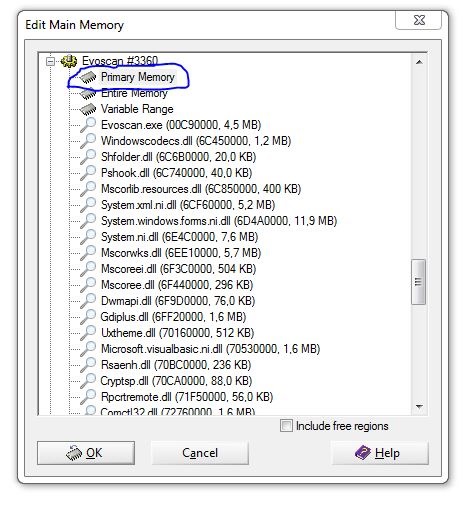Open the Help button
Image resolution: width=474 pixels, height=514 pixels.
click(380, 453)
